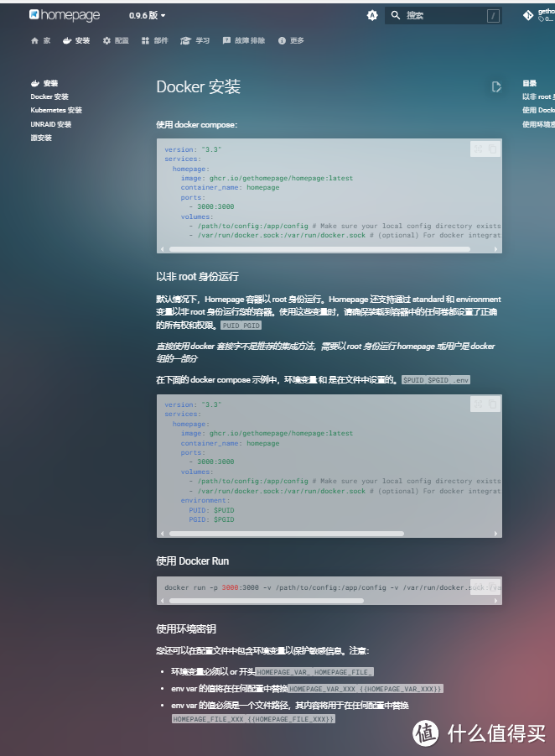Click the horizontal scrollbar of second code block
The width and height of the screenshot is (555, 756).
pyautogui.click(x=287, y=534)
